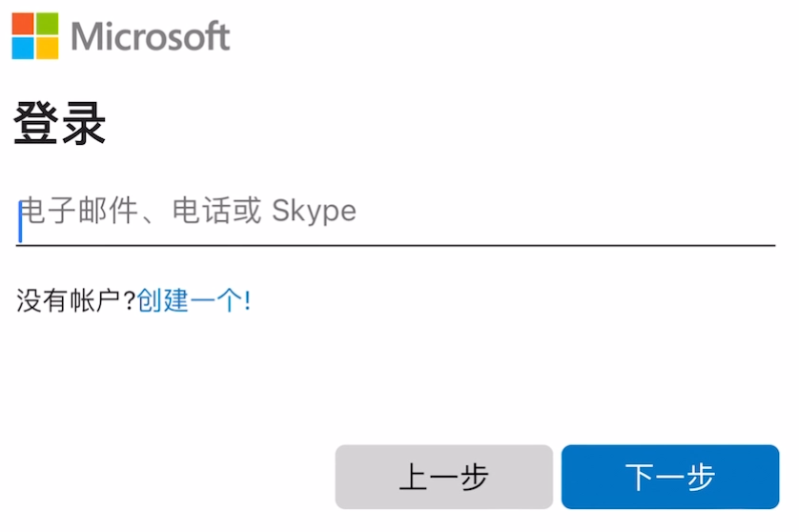Viewport: 799px width, 532px height.
Task: Click the red square of Microsoft logo
Action: (x=22, y=24)
